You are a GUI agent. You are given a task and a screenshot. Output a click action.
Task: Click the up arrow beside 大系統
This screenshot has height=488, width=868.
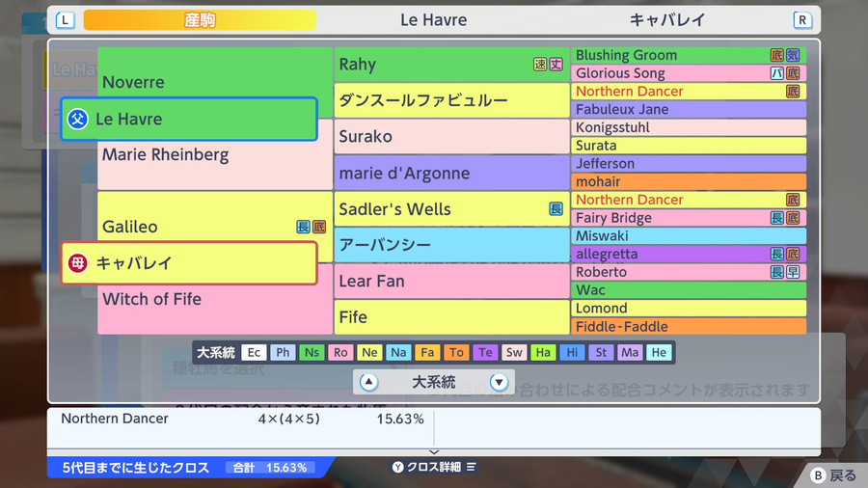(x=368, y=382)
